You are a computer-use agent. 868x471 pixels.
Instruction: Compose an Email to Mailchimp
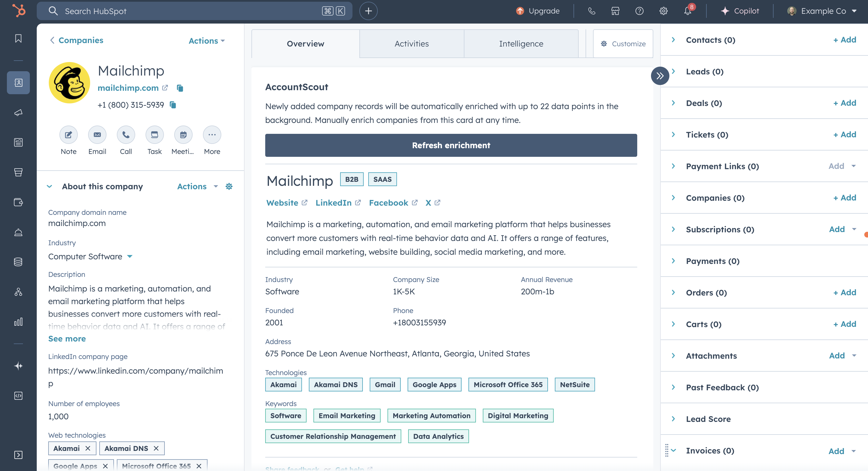click(x=97, y=134)
